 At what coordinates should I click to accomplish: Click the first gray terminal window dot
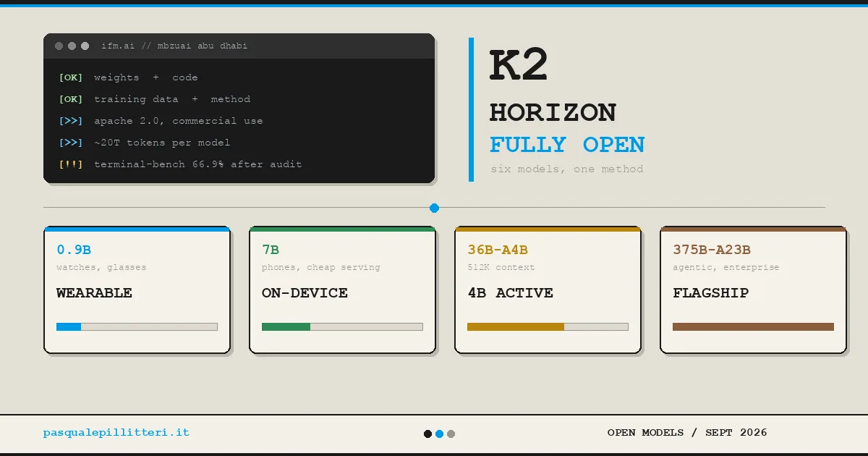[x=59, y=46]
